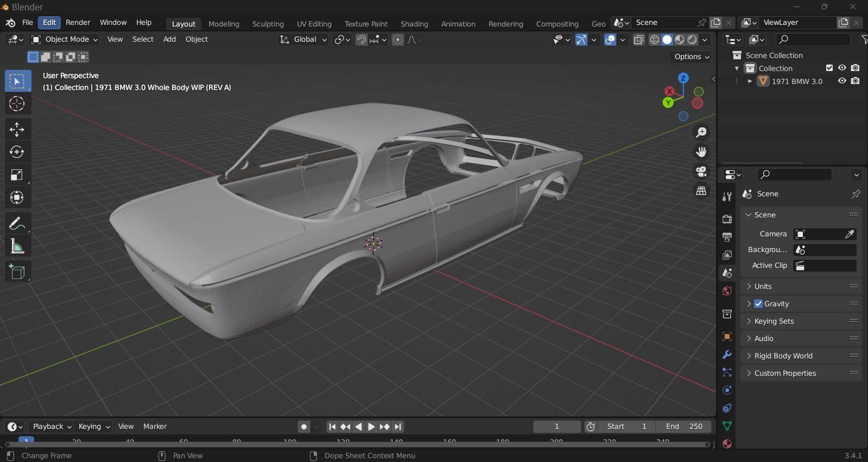Toggle X-ray display mode
Screen dimensions: 868x462
[639, 40]
